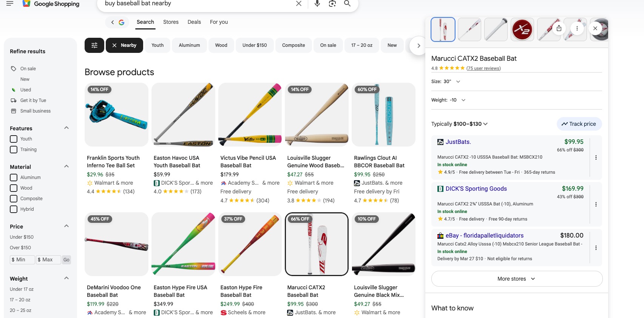Image resolution: width=644 pixels, height=318 pixels.
Task: Click the $ Min price field
Action: 22,260
